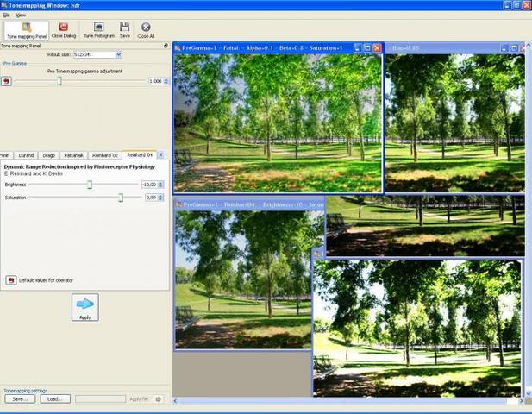Screen dimensions: 532x414
Task: Open the File menu
Action: 6,15
